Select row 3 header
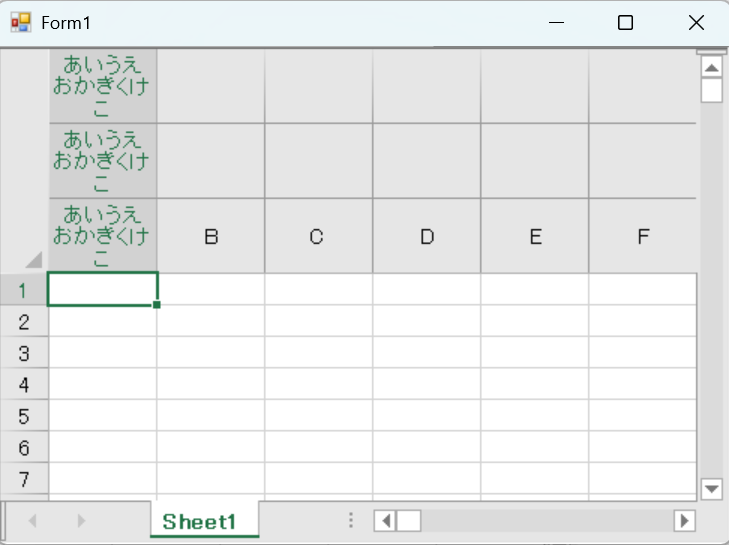 (24, 353)
